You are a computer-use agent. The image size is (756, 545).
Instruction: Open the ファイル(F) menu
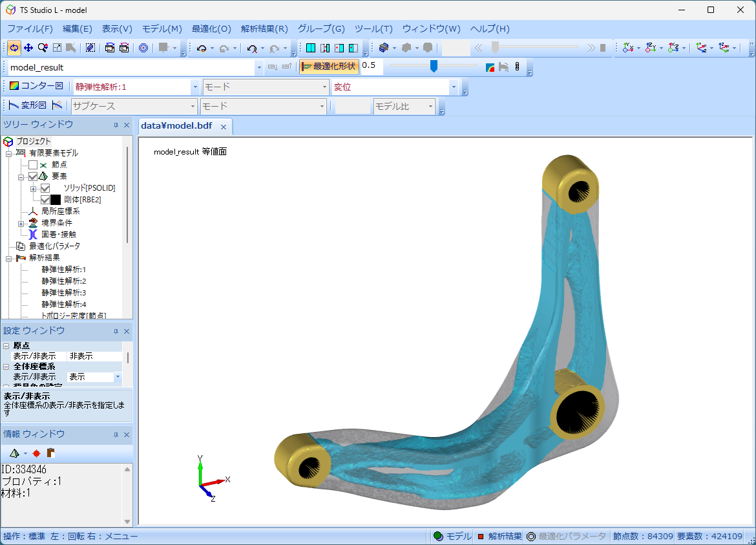[30, 29]
